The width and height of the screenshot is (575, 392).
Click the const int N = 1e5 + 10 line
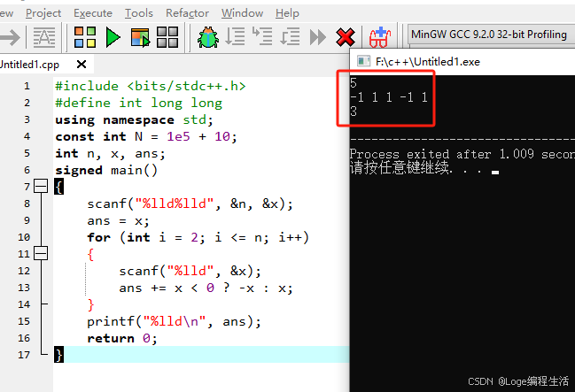tap(146, 136)
